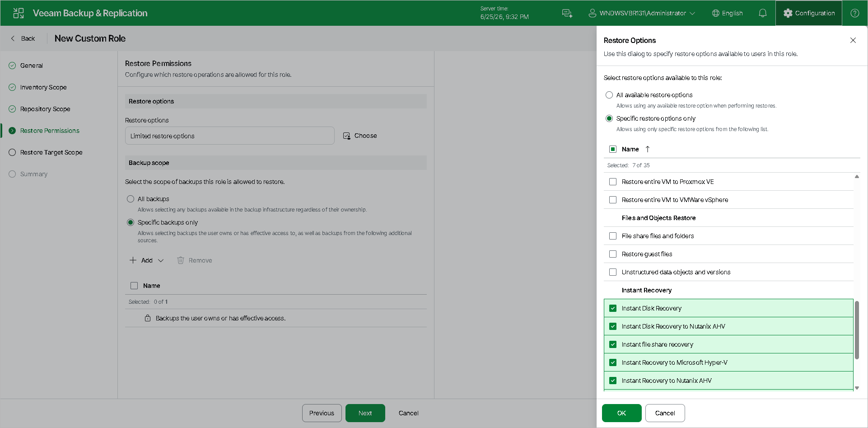
Task: Click the Choose restore options icon
Action: coord(346,136)
